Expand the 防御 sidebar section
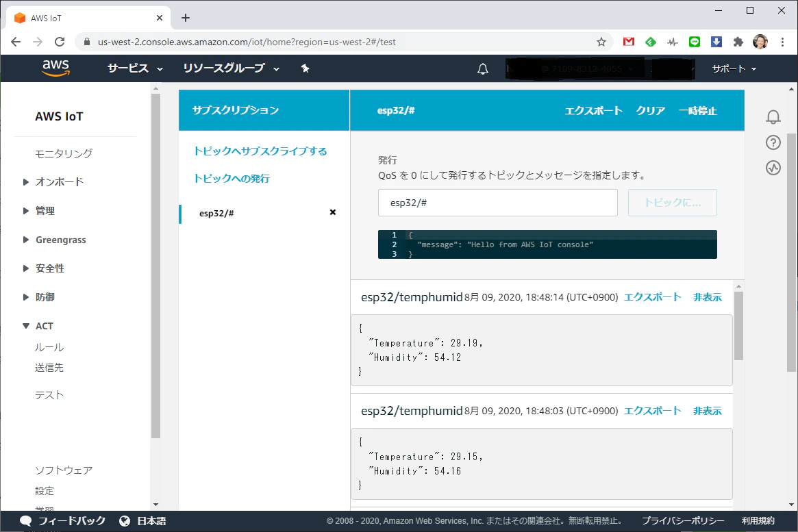This screenshot has height=532, width=798. pos(39,297)
